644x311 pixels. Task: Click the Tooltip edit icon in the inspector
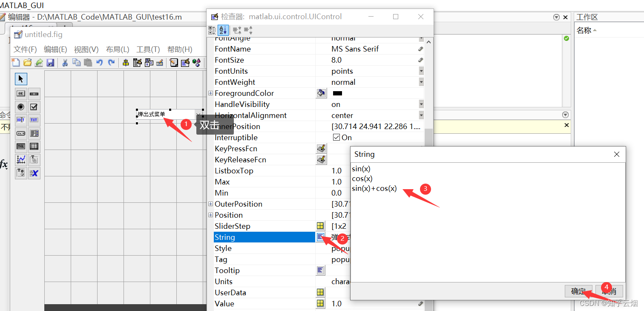click(321, 270)
